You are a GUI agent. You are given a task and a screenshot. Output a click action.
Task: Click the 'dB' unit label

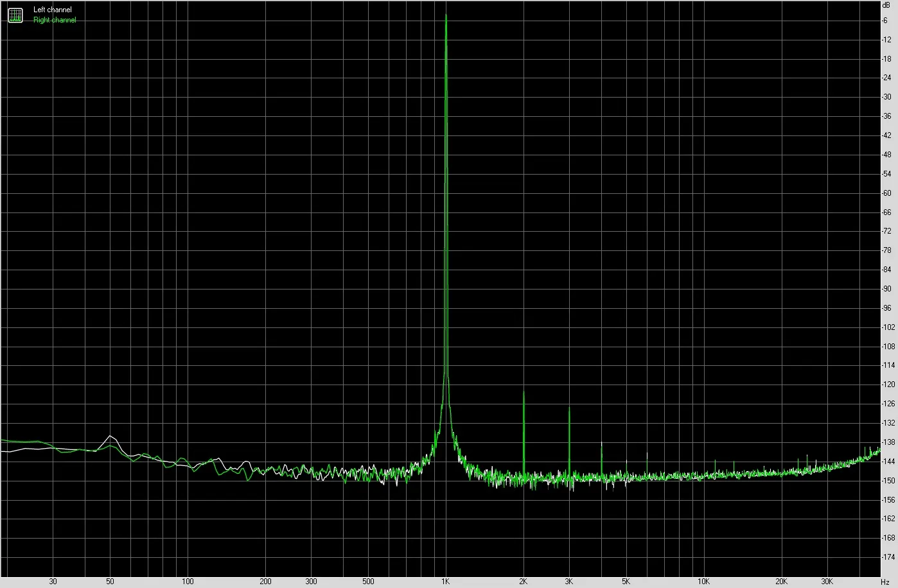[x=886, y=5]
